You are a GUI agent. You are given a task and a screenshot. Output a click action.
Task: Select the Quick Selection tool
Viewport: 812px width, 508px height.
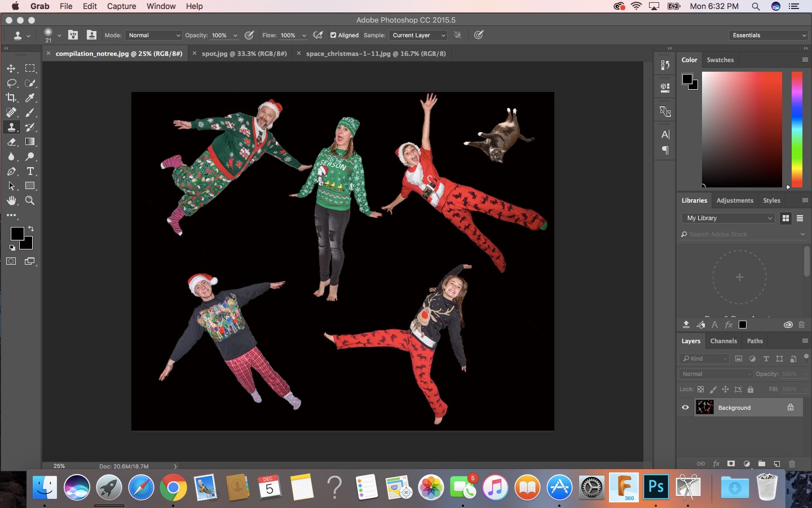[30, 83]
